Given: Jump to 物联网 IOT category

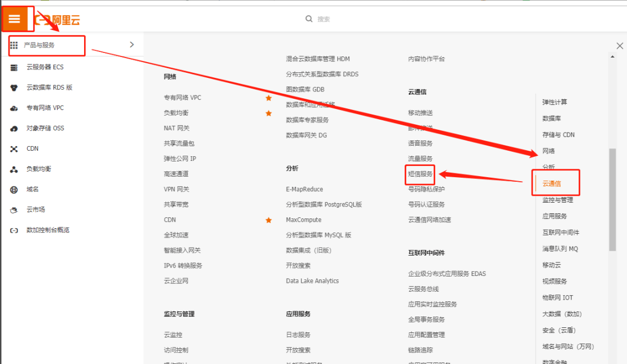Looking at the screenshot, I should (558, 297).
